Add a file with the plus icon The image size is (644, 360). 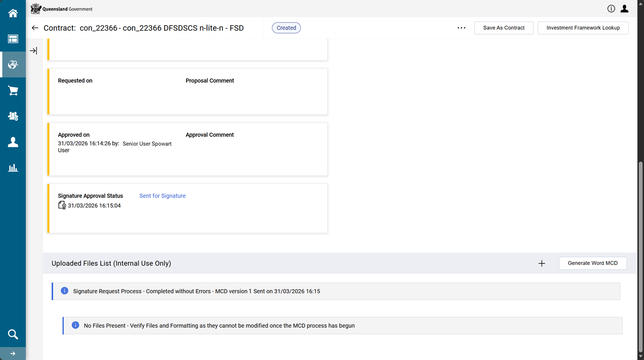pyautogui.click(x=542, y=263)
